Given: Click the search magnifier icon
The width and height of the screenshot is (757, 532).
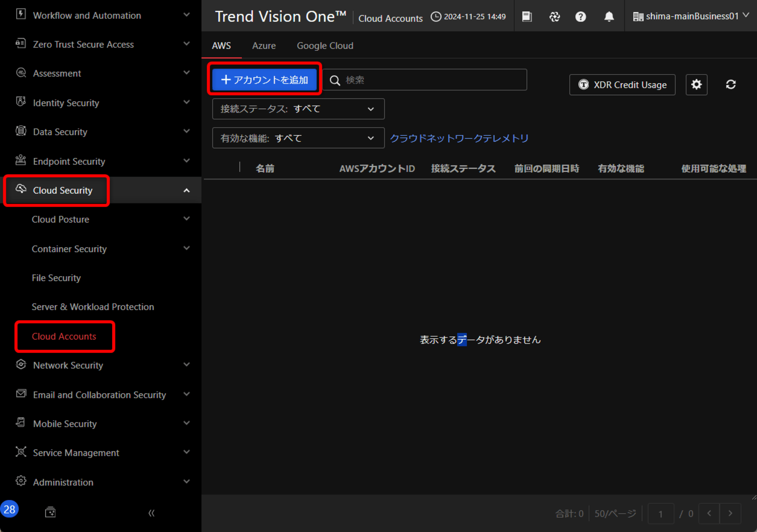Looking at the screenshot, I should pos(335,80).
